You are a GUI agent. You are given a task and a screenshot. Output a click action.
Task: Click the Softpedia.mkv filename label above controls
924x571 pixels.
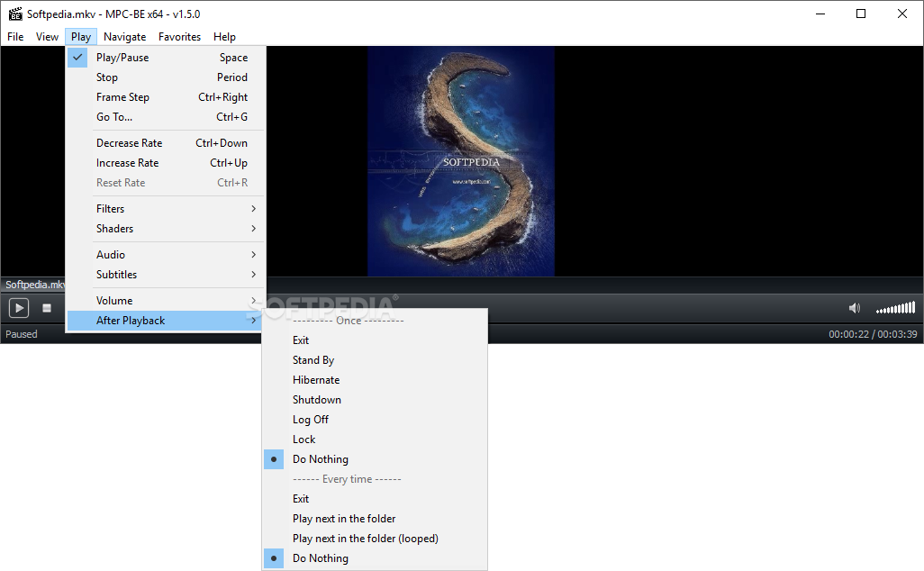click(x=35, y=285)
